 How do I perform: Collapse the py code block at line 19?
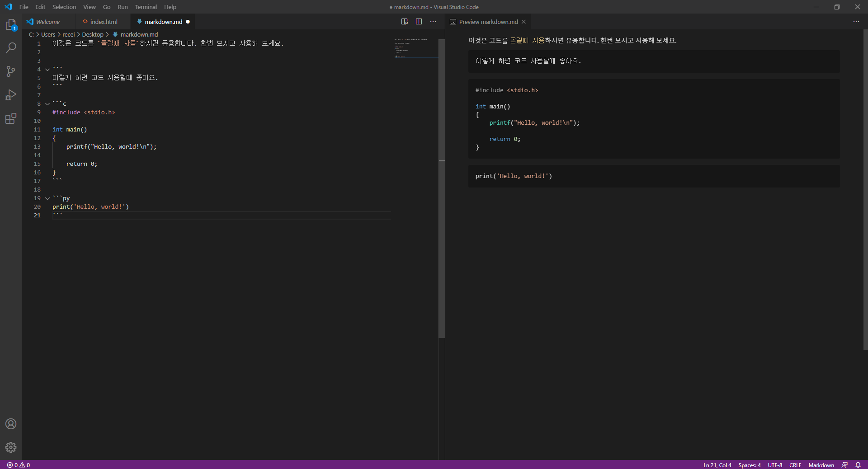[47, 198]
